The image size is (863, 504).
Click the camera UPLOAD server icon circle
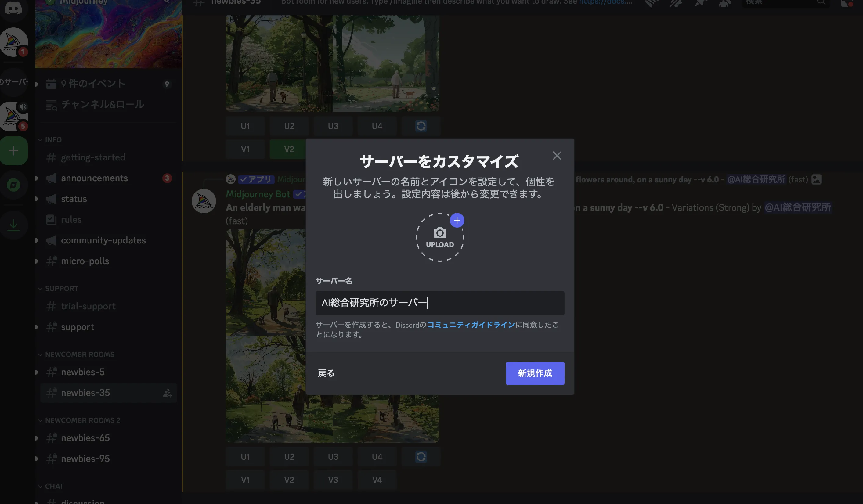440,238
